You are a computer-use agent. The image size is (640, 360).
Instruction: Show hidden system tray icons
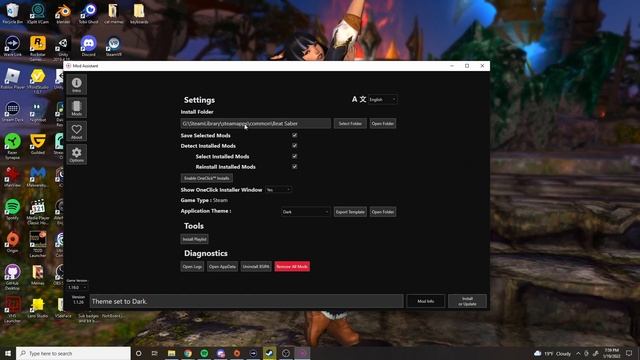click(x=578, y=353)
